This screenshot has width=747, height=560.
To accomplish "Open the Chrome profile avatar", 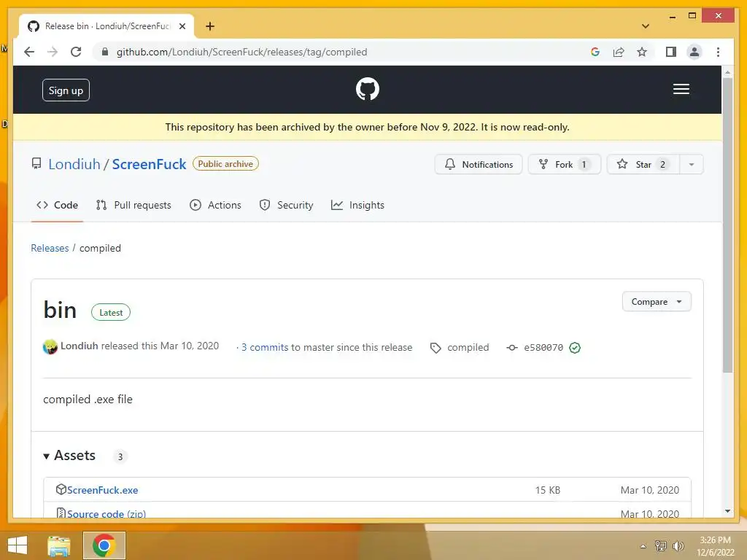I will coord(694,52).
